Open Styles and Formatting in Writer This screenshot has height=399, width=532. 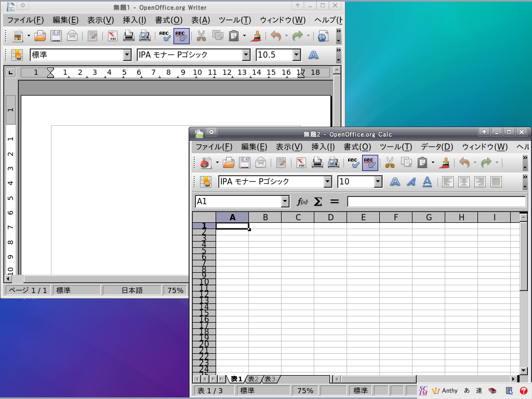pyautogui.click(x=17, y=55)
